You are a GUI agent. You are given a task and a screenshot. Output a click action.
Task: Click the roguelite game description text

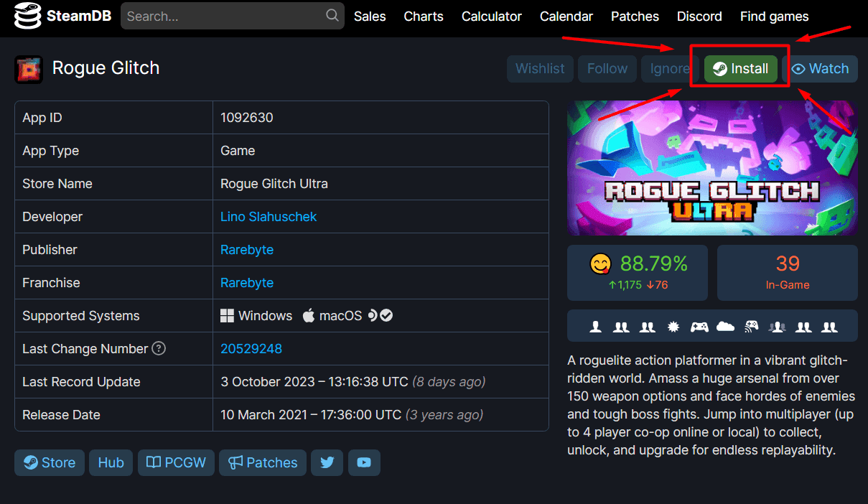click(x=711, y=406)
